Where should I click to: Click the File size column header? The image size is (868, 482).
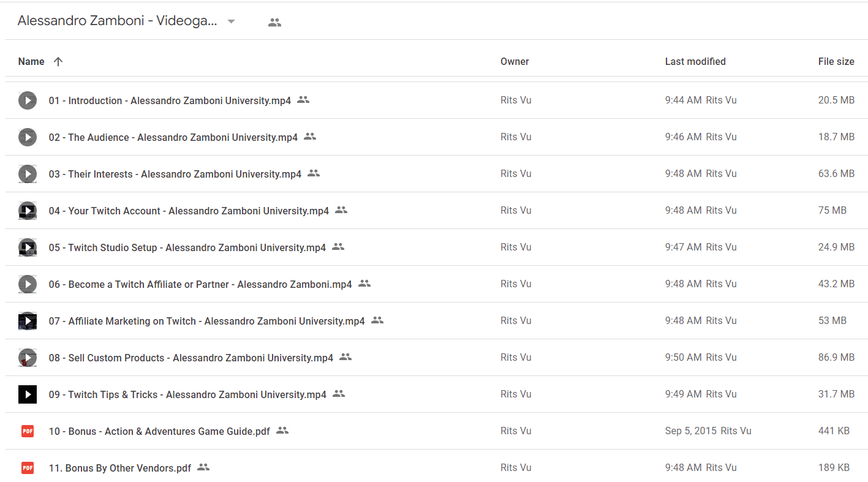point(836,61)
